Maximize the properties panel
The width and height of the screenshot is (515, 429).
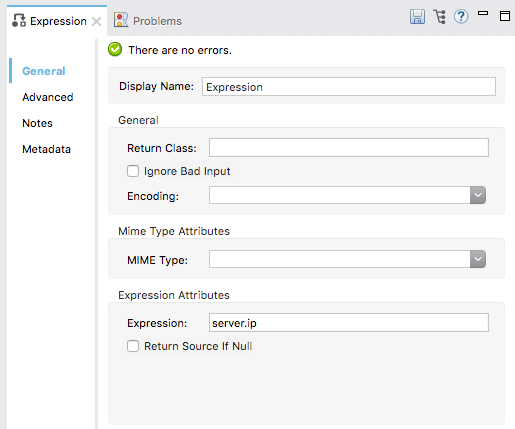[505, 16]
